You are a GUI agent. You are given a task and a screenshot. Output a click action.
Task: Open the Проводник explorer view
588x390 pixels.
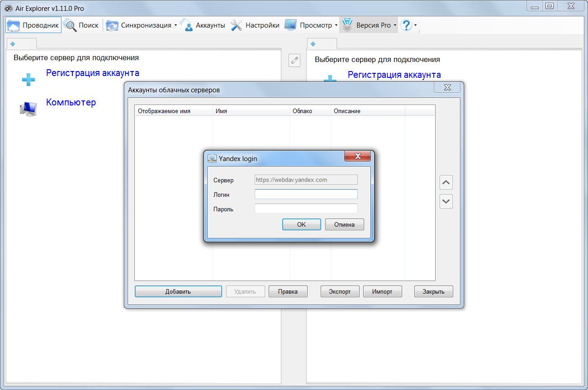(33, 25)
